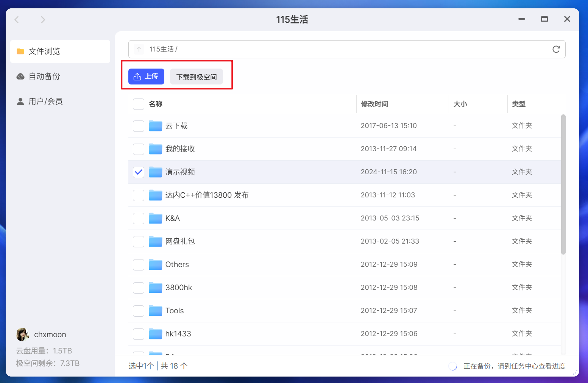
Task: Click the 云下载 folder name
Action: pos(176,126)
